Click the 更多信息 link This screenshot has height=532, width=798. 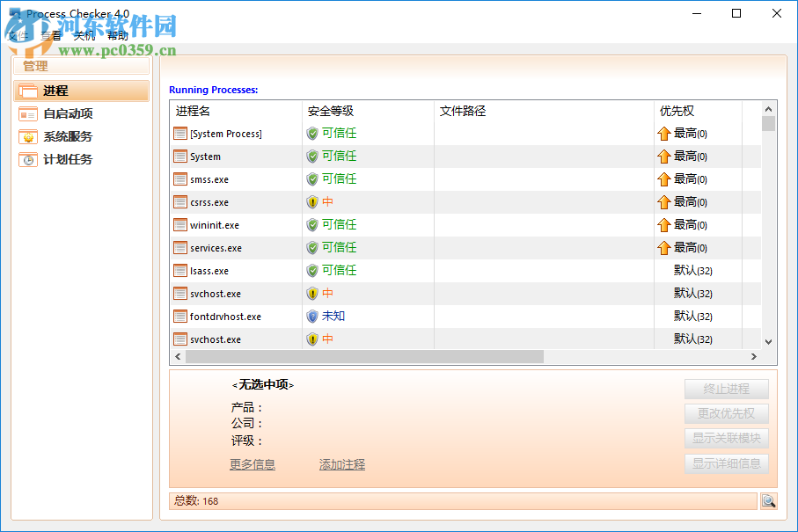tap(252, 464)
